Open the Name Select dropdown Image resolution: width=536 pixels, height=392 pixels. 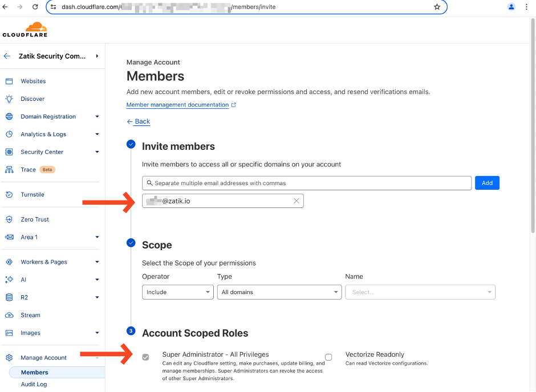pyautogui.click(x=420, y=292)
